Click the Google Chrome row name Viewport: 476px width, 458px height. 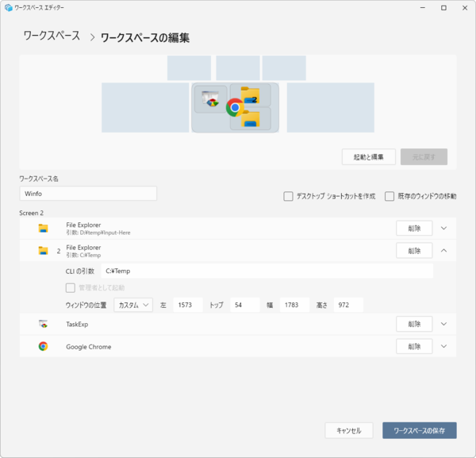89,347
